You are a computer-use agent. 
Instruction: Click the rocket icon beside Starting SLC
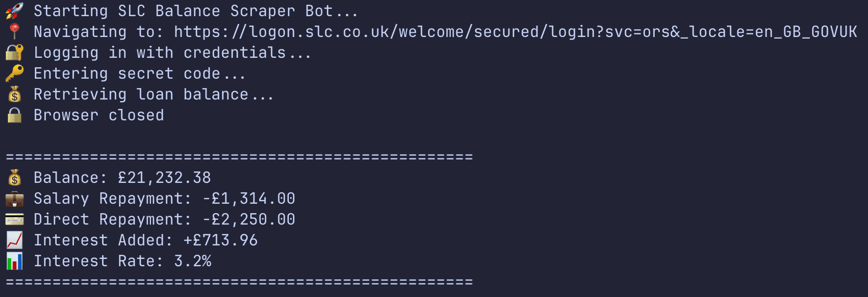click(x=15, y=11)
